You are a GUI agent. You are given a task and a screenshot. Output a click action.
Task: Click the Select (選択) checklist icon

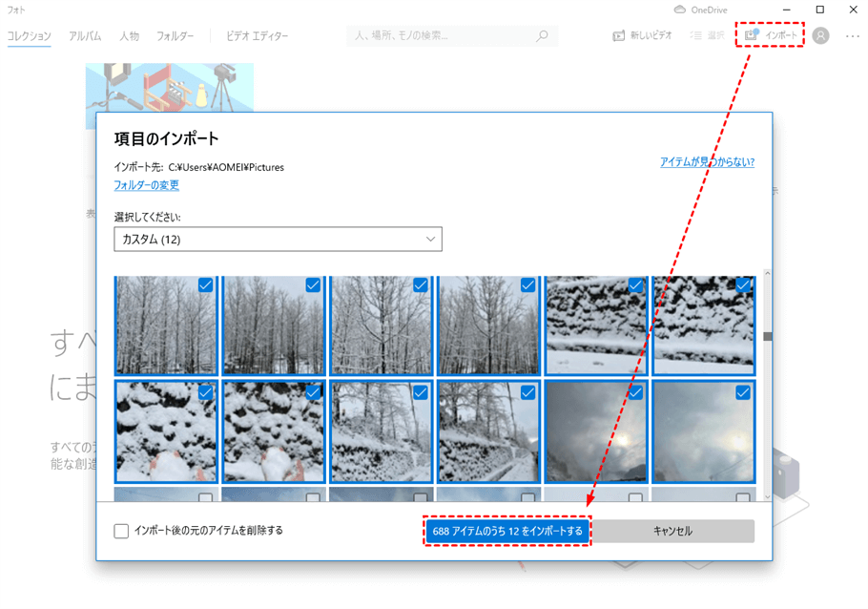[x=695, y=36]
